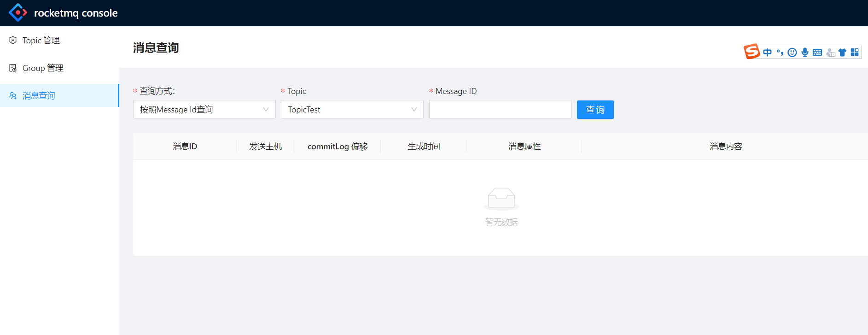Click the rocketmq console logo icon
This screenshot has height=335, width=868.
[x=18, y=12]
